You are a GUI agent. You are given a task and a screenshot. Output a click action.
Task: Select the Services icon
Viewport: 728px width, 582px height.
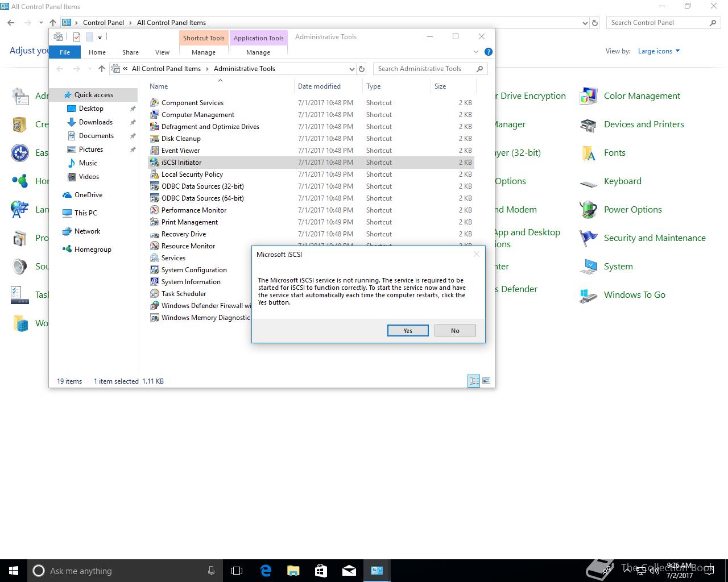click(x=154, y=258)
